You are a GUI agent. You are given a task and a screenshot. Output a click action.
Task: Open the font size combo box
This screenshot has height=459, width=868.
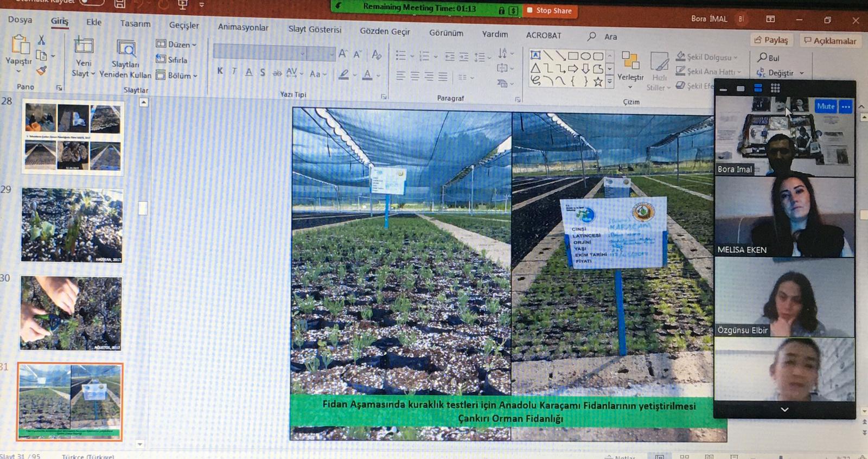tap(321, 53)
